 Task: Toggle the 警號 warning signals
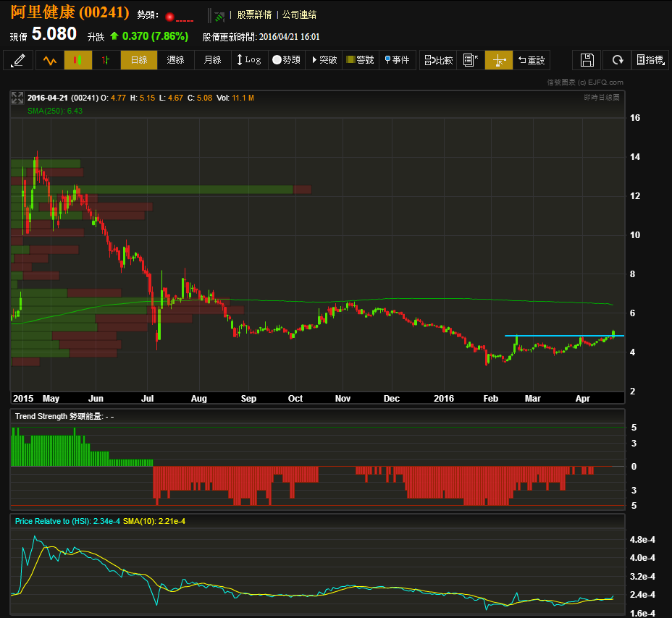pyautogui.click(x=361, y=60)
